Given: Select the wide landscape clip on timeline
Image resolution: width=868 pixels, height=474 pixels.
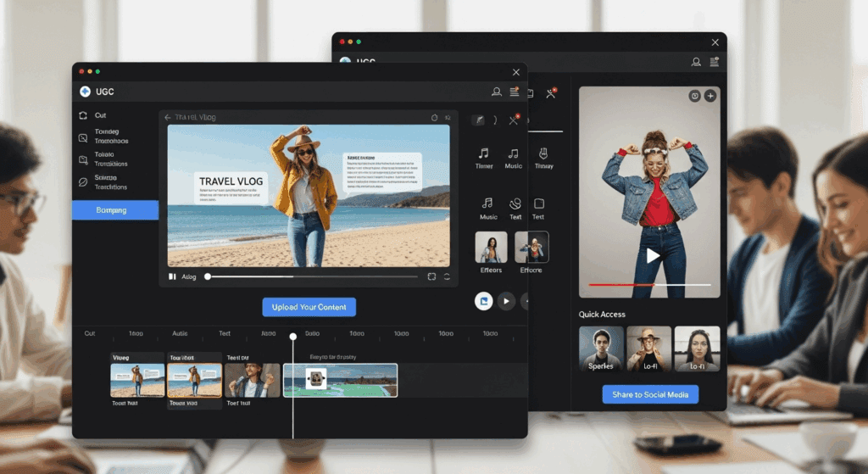Looking at the screenshot, I should [341, 380].
